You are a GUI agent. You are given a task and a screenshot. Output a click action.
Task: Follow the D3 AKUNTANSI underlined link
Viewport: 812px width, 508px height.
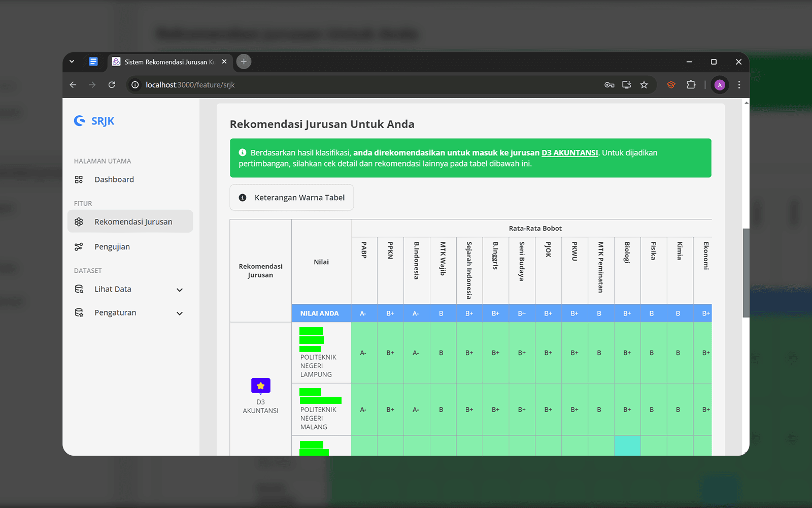pos(569,153)
